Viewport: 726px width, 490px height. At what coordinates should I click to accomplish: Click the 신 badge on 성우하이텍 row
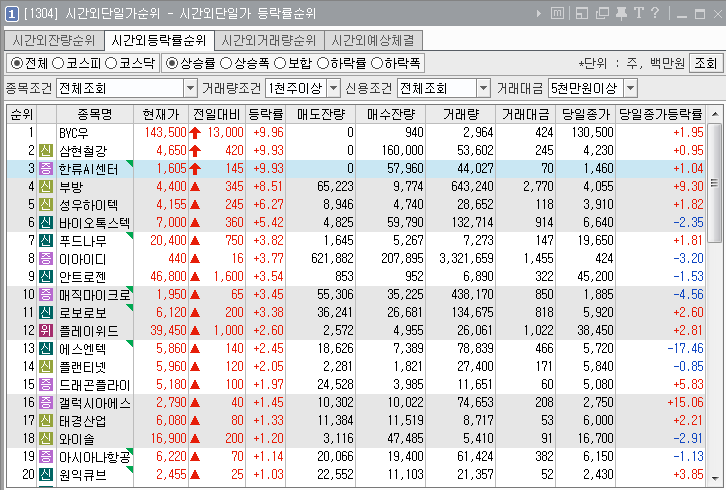pyautogui.click(x=45, y=205)
